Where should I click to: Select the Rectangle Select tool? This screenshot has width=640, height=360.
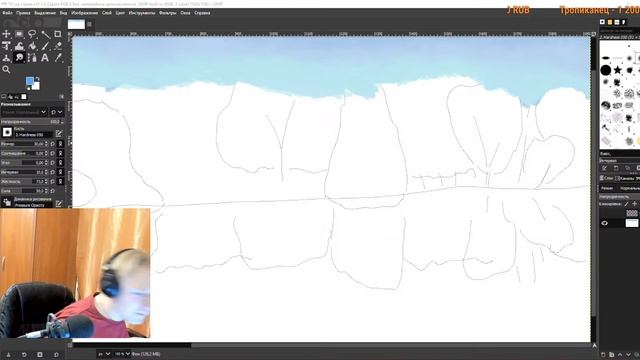tap(19, 34)
